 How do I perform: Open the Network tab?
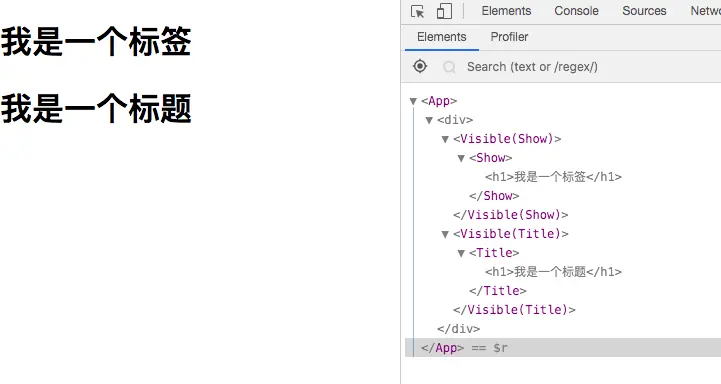coord(705,11)
